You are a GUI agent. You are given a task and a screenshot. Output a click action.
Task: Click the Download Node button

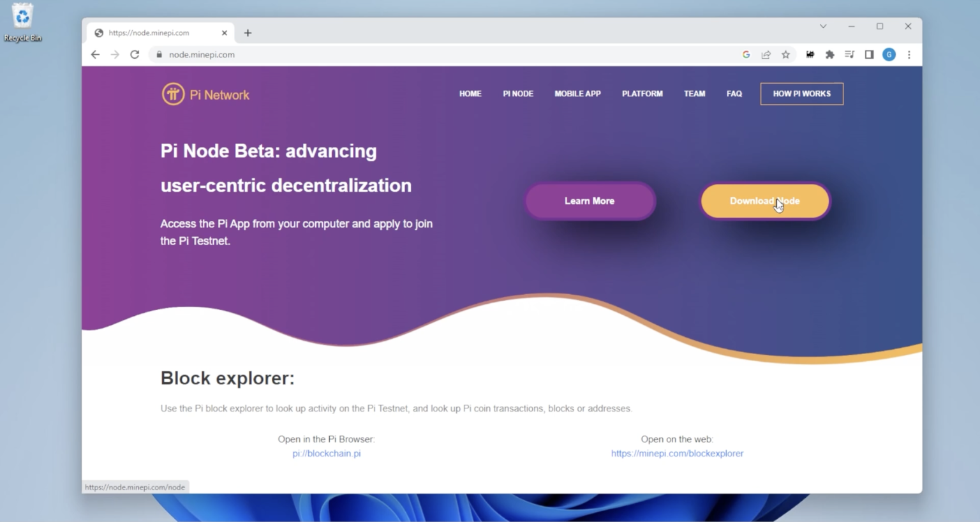pos(765,201)
